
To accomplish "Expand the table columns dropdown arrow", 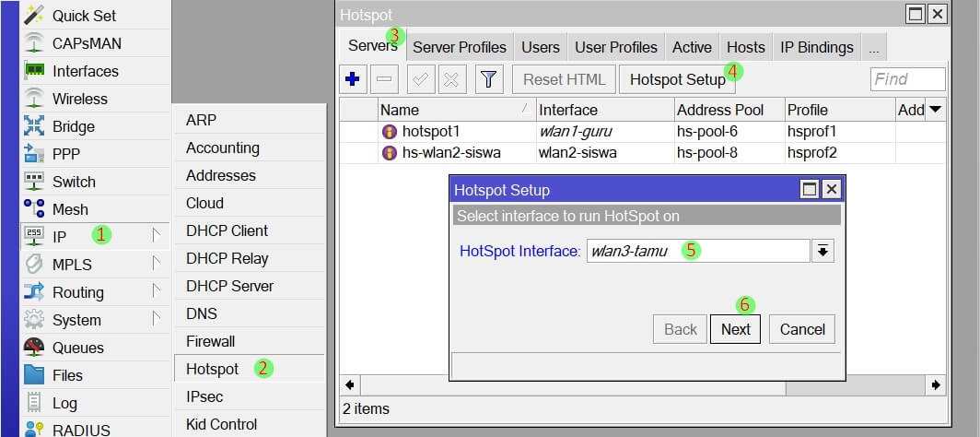I will click(x=935, y=110).
